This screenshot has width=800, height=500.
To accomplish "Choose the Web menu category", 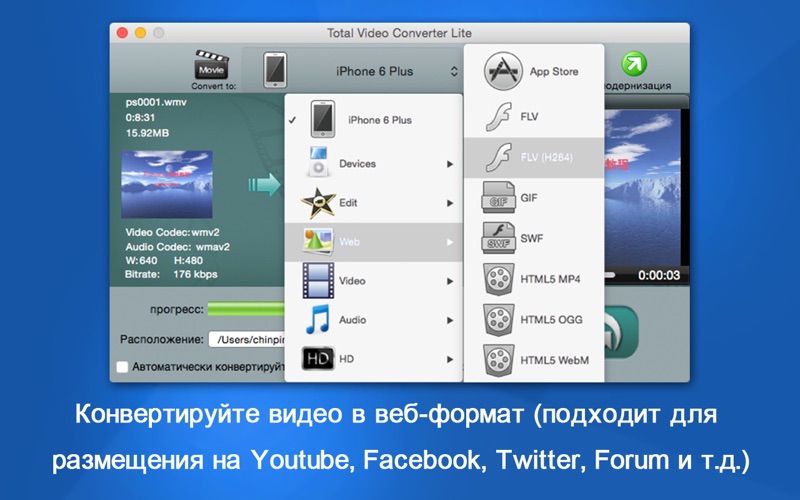I will 373,242.
